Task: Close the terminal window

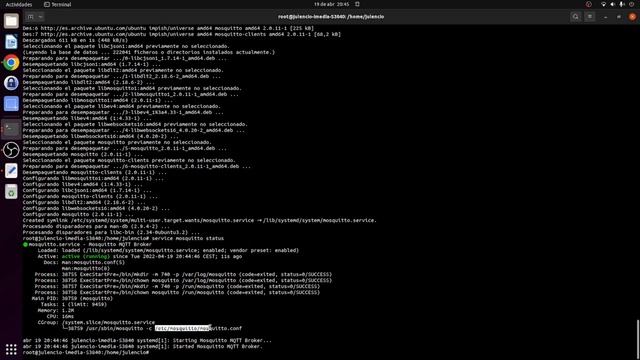Action: (632, 17)
